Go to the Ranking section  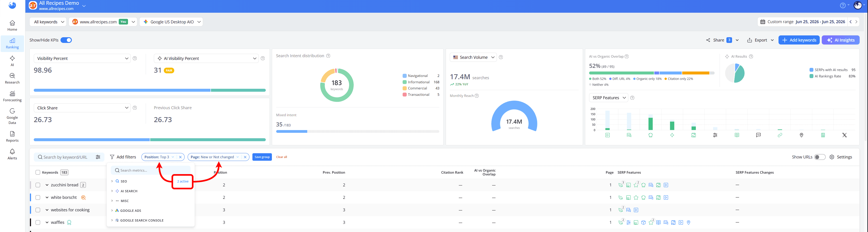[12, 44]
